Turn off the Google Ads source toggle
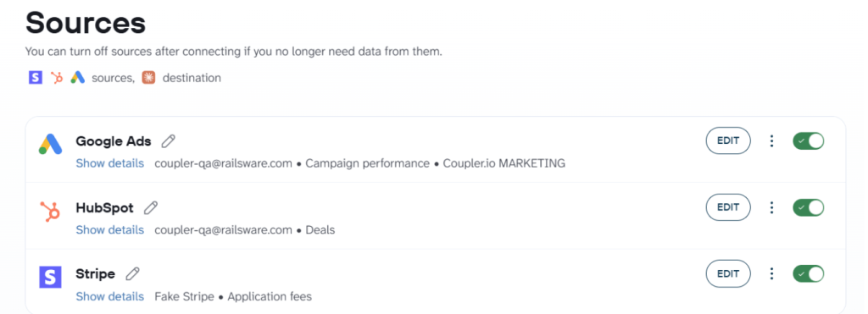Viewport: 868px width, 314px height. point(808,141)
